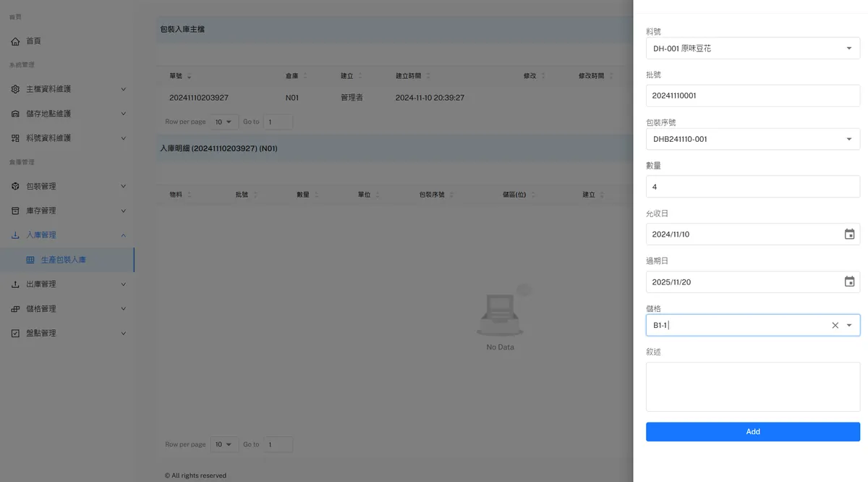The image size is (868, 482).
Task: Sort by 修改時間 column
Action: (x=611, y=76)
